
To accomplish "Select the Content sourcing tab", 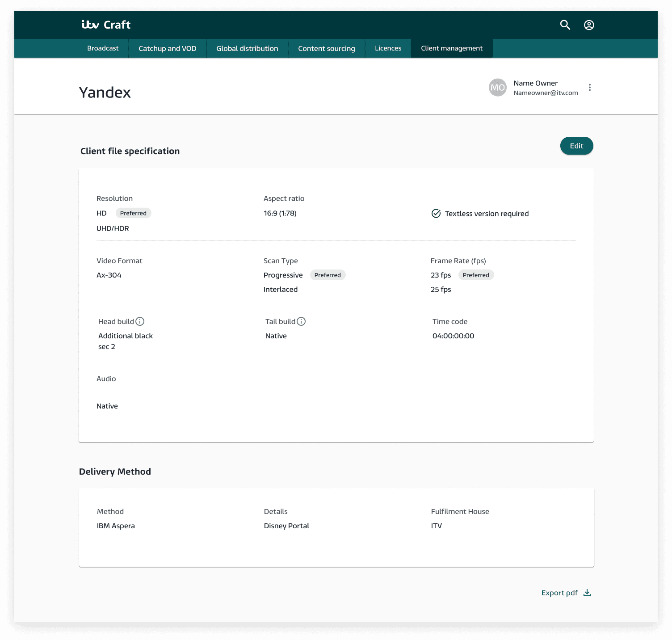I will coord(327,48).
